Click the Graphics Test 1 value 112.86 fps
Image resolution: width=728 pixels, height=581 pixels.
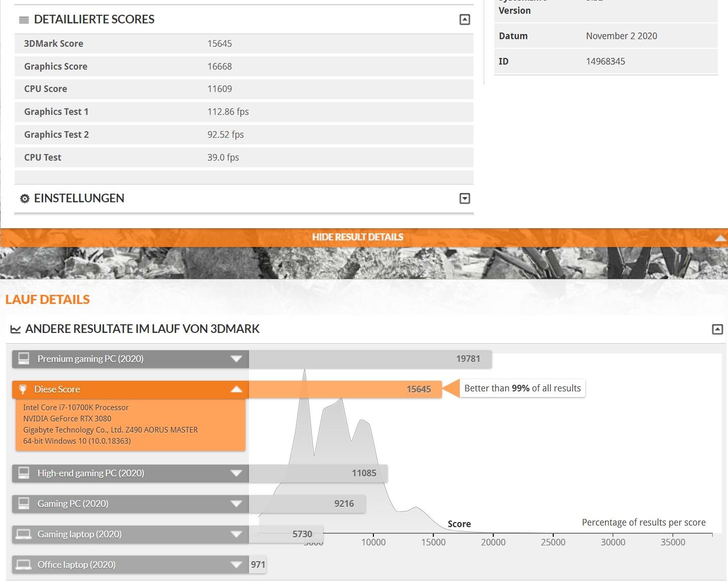(228, 112)
